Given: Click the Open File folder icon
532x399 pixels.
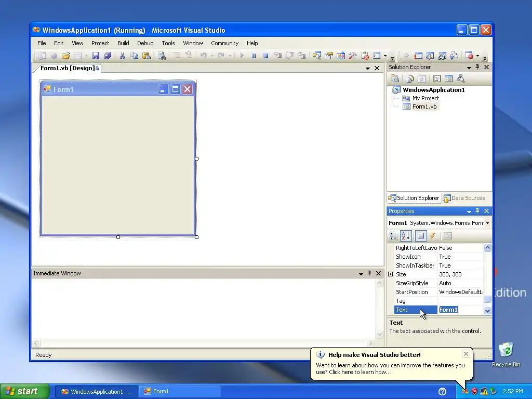Looking at the screenshot, I should pos(66,56).
